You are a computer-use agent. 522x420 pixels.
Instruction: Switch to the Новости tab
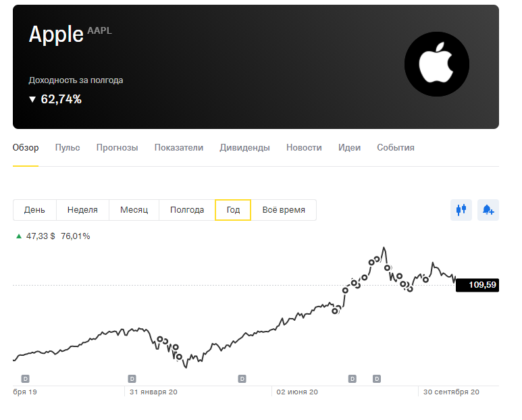click(304, 147)
